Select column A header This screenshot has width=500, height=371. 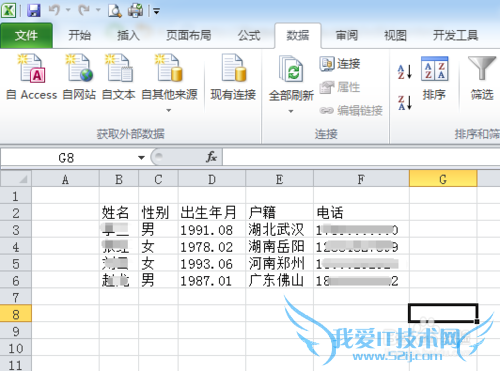[x=65, y=179]
